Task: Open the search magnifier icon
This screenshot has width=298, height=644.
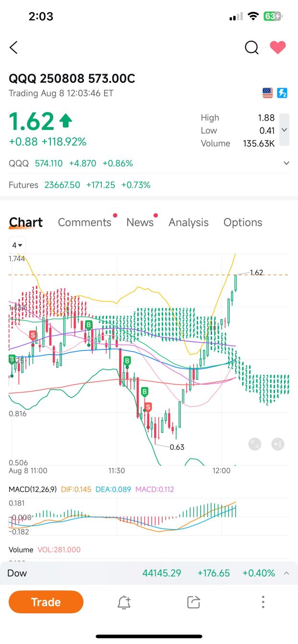Action: pos(251,47)
